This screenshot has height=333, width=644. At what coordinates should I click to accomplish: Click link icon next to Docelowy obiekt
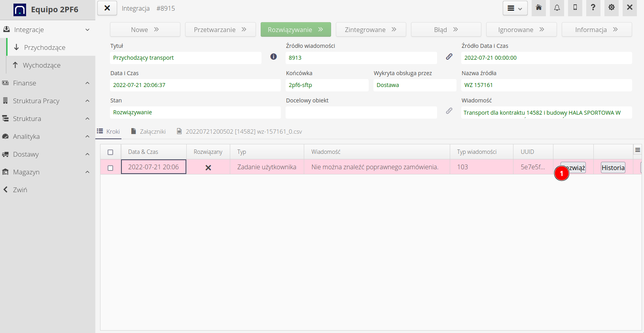(449, 111)
